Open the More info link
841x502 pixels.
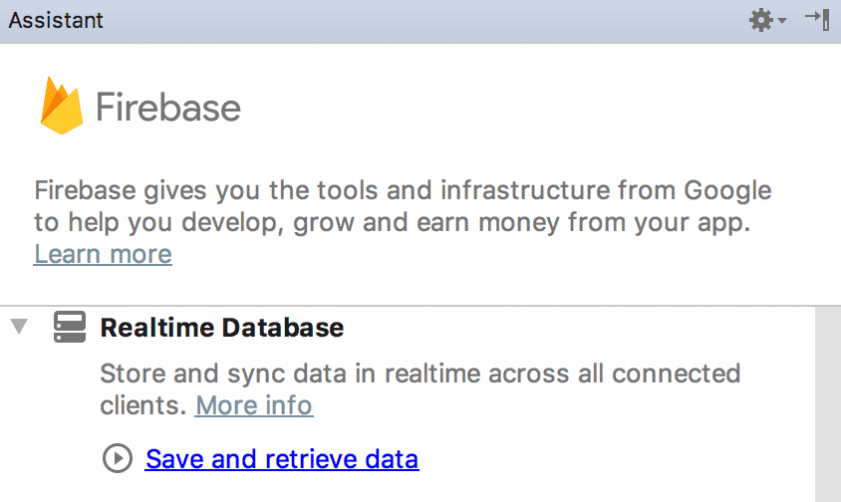[254, 405]
